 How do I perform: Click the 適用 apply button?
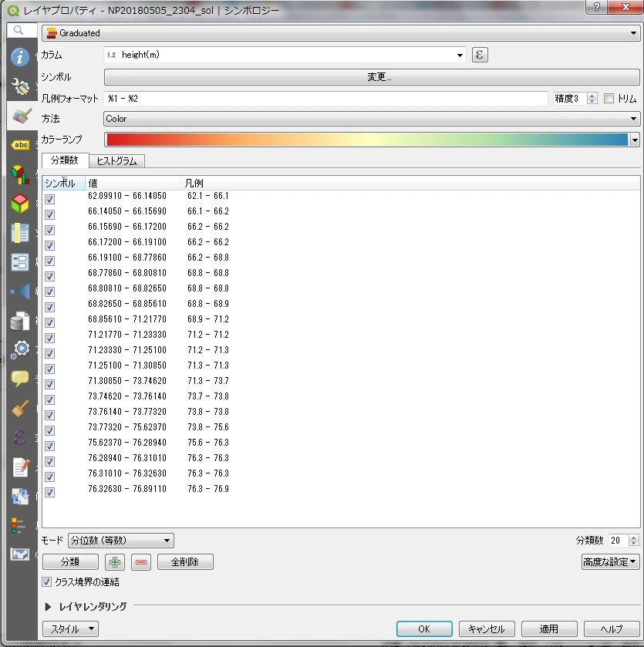tap(549, 628)
